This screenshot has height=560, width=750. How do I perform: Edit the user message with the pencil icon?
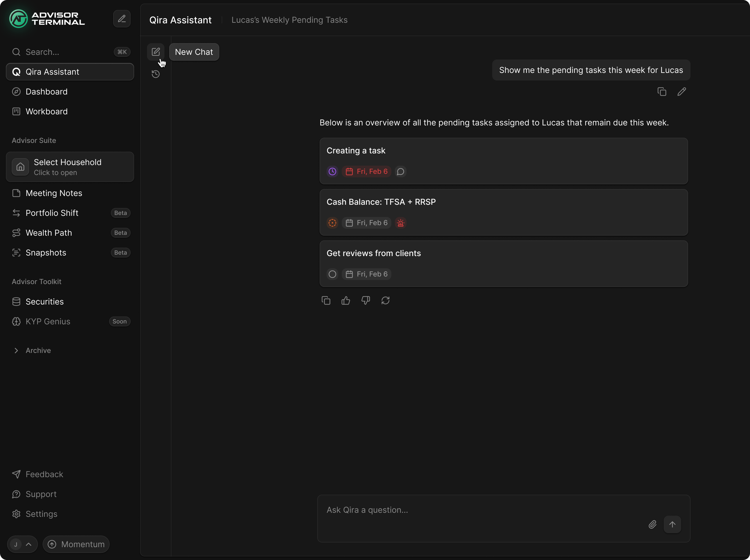(681, 92)
